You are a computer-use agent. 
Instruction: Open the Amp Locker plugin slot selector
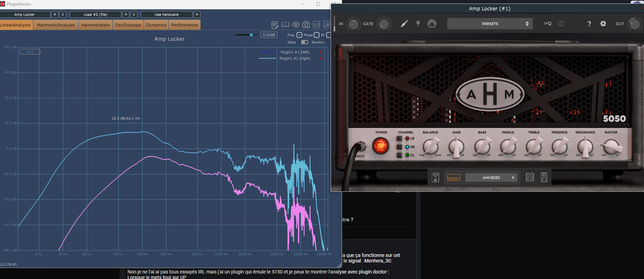25,14
